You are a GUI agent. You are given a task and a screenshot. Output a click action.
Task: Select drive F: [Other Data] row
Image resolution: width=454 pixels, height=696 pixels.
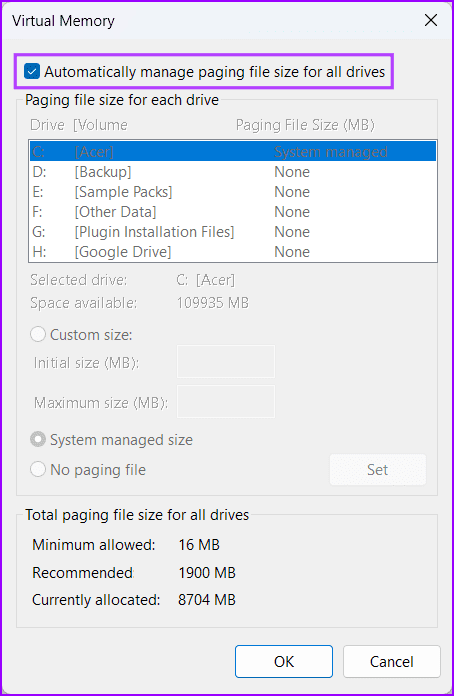pos(233,212)
